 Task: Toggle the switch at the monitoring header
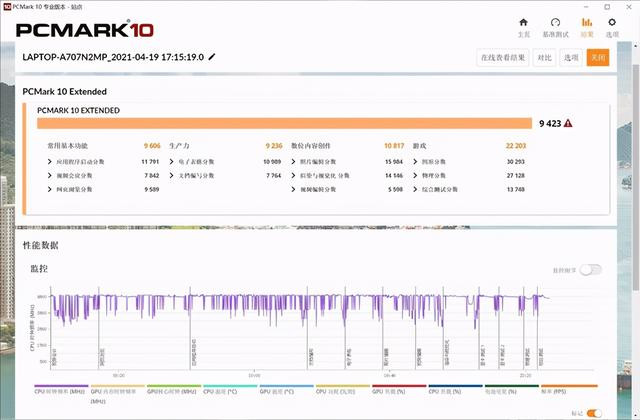(x=591, y=270)
